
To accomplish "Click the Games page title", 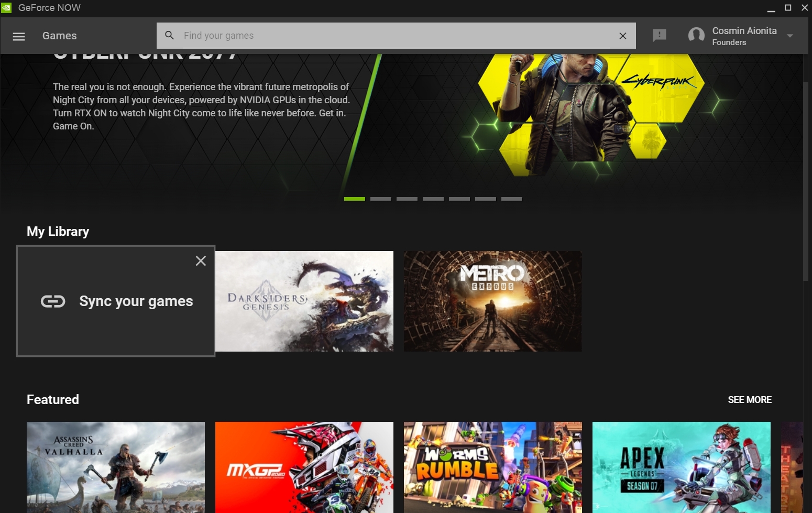I will (60, 36).
